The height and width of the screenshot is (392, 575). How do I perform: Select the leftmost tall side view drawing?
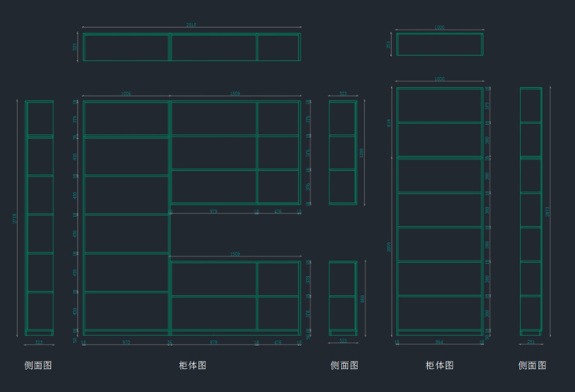click(x=39, y=218)
